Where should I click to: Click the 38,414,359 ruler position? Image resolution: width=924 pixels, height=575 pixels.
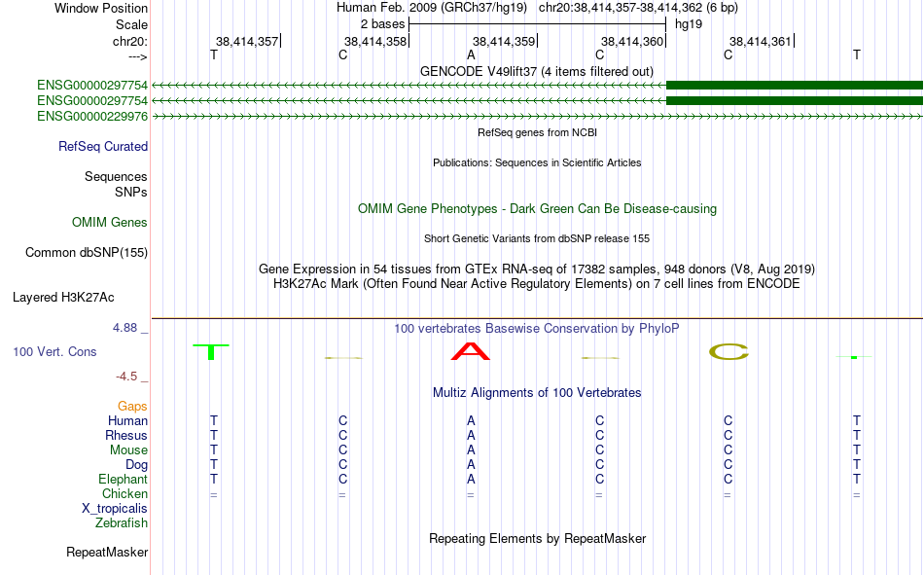point(504,41)
